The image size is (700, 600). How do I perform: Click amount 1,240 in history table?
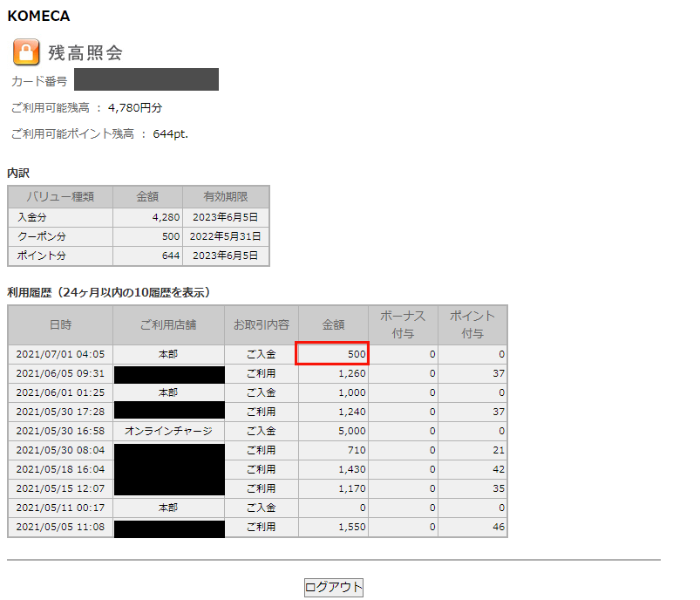(x=352, y=412)
